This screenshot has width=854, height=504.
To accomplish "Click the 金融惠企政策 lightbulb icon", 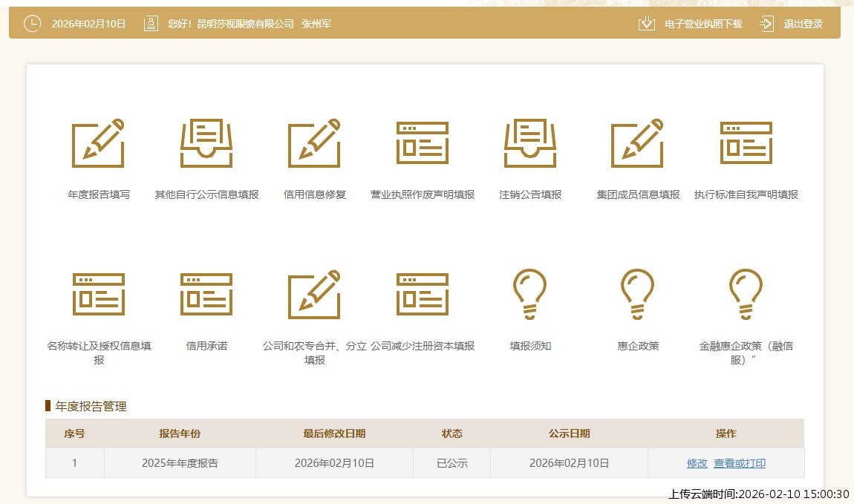I will tap(746, 295).
